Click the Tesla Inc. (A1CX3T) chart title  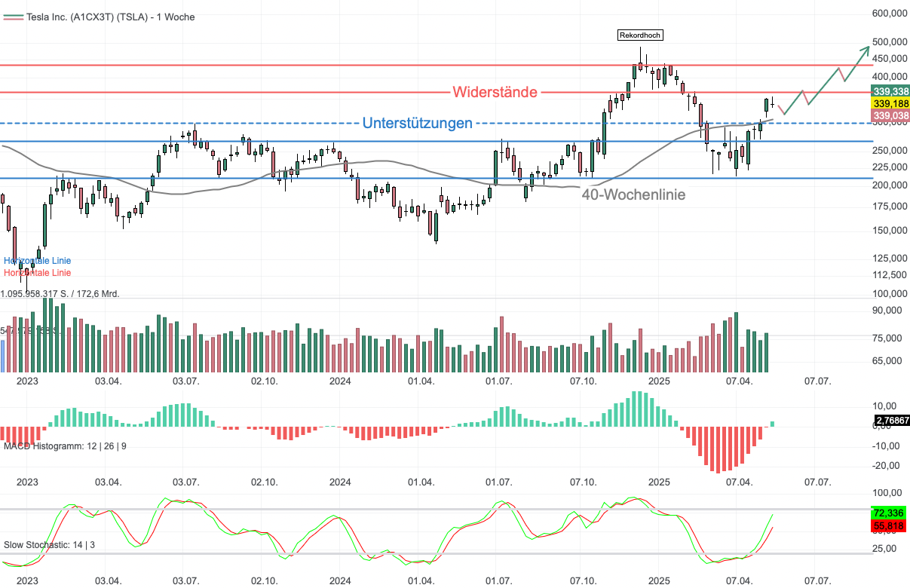[111, 17]
